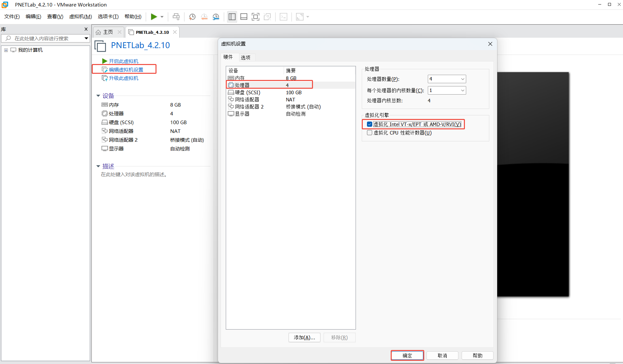
Task: Select 网络适配器 NAT in settings list
Action: (291, 99)
